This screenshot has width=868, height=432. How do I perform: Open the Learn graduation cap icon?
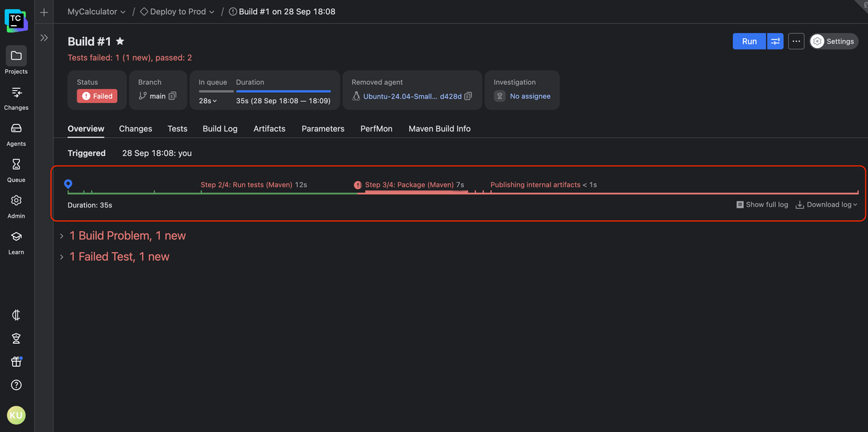click(16, 237)
